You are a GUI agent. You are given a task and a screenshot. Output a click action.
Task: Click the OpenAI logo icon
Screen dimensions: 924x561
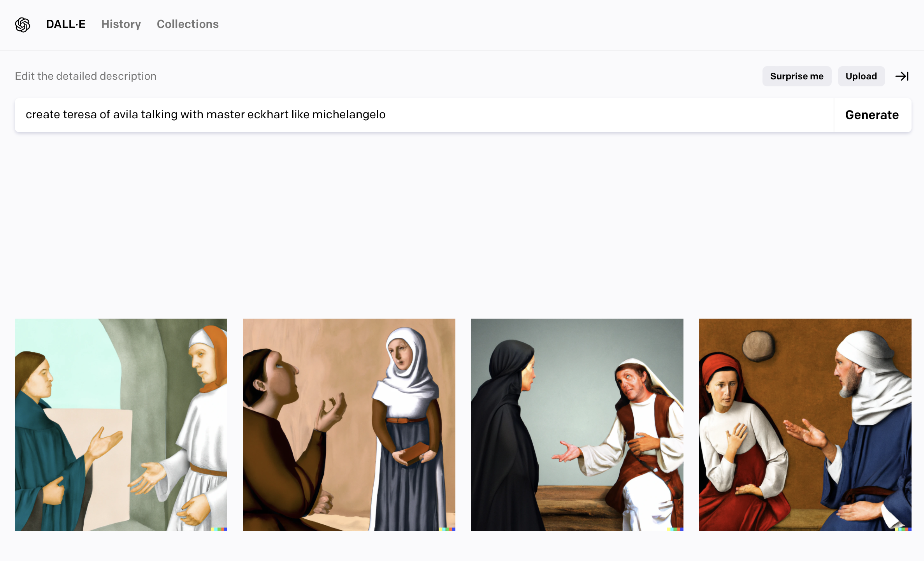[x=23, y=25]
